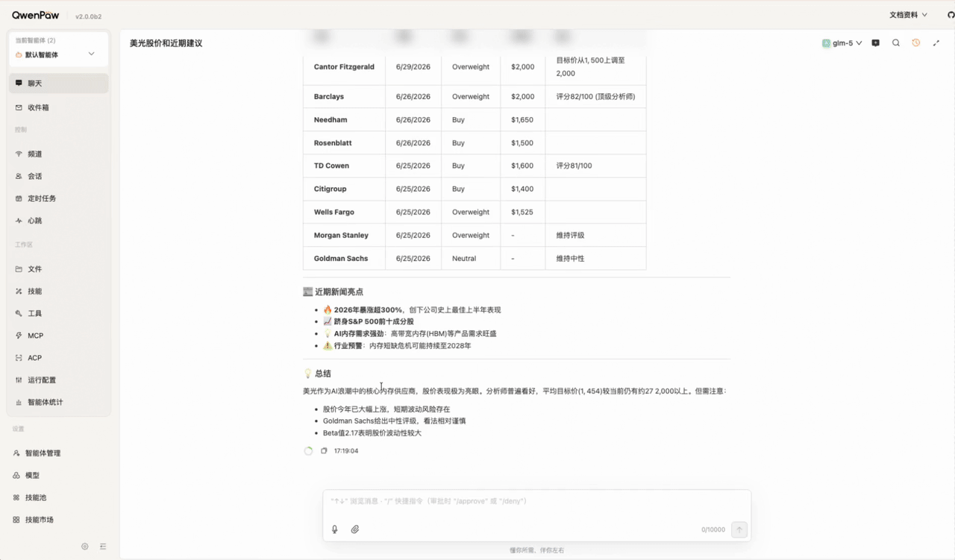This screenshot has width=955, height=560.
Task: Click the icon beside 模型
Action: click(x=16, y=476)
